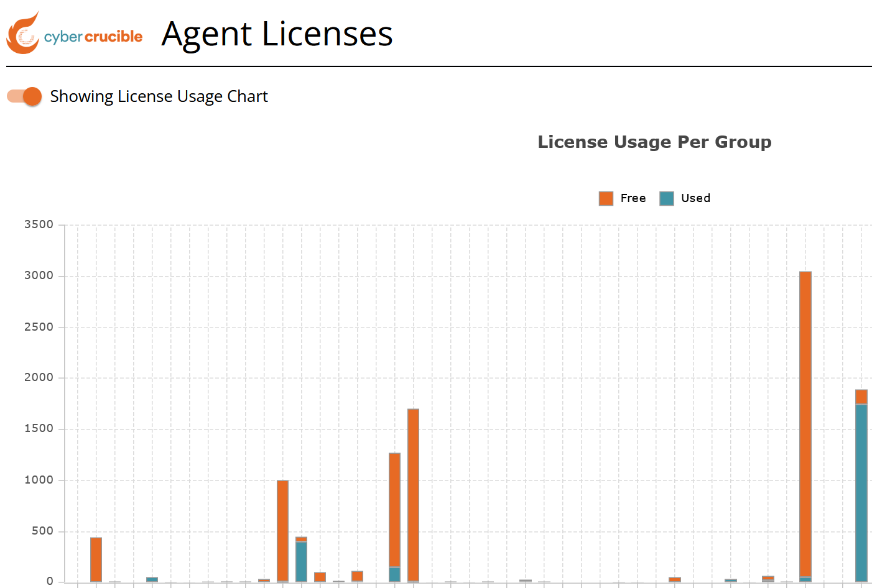Click the tallest orange bar near 3000
Image resolution: width=872 pixels, height=588 pixels.
point(805,425)
